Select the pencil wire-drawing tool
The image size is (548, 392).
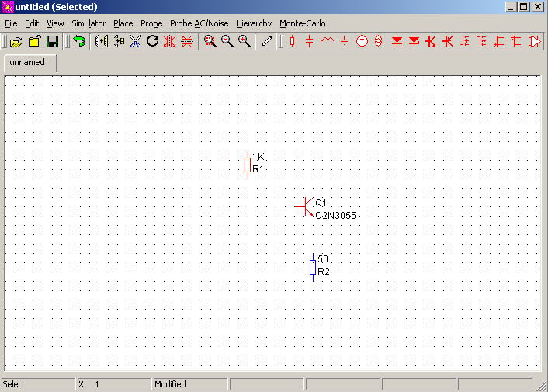267,42
